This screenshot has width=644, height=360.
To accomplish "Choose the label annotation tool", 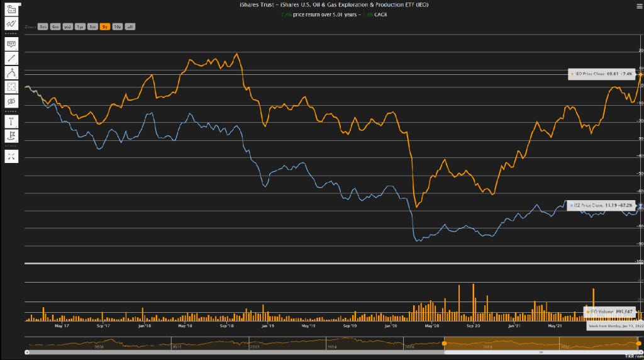I will point(11,44).
